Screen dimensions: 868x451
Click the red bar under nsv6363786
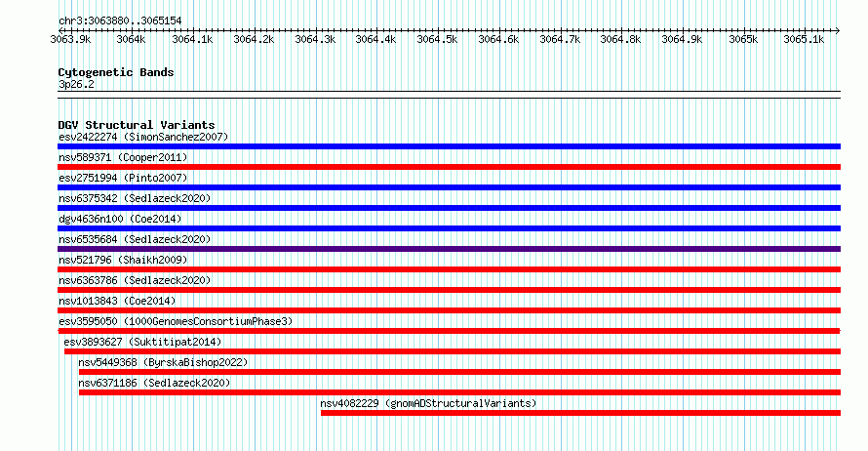click(449, 290)
